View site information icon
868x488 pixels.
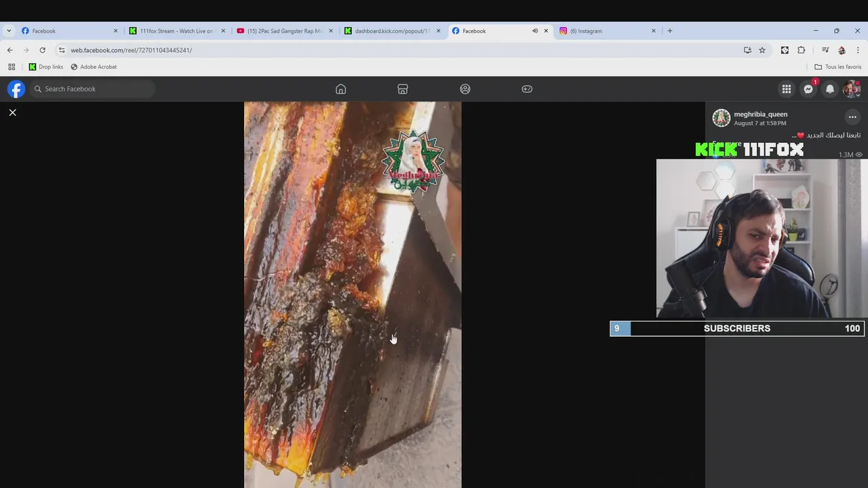point(62,50)
